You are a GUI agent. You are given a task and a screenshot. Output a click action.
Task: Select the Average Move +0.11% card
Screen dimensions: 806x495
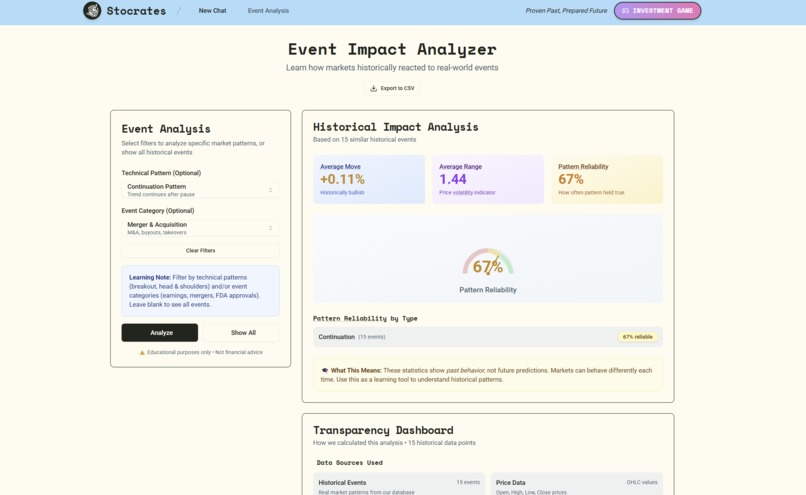(369, 179)
